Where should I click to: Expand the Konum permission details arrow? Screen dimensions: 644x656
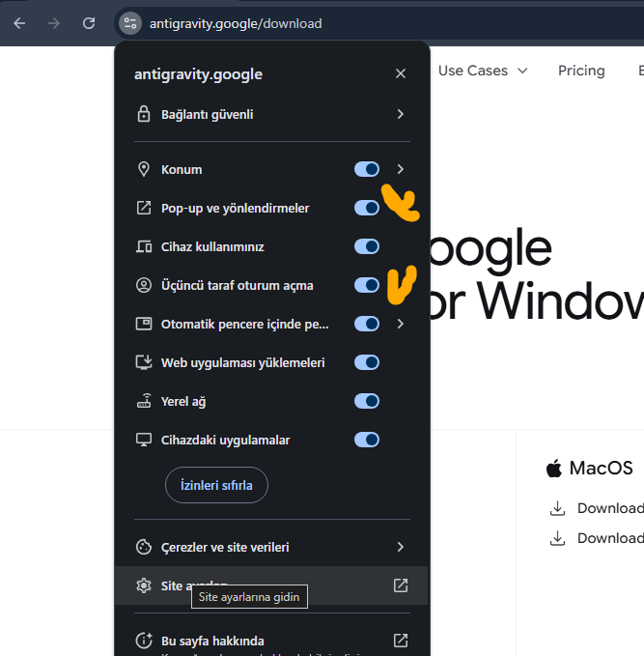pyautogui.click(x=400, y=169)
